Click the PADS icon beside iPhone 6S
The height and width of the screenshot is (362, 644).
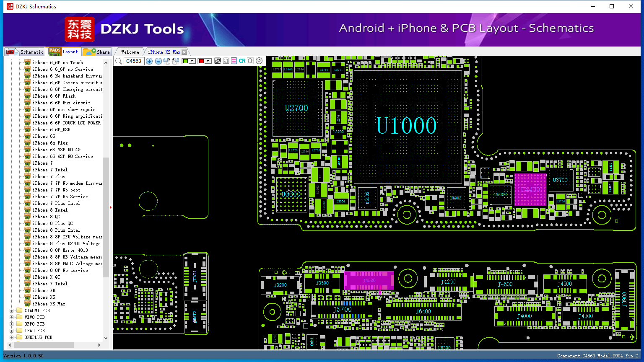pyautogui.click(x=27, y=136)
